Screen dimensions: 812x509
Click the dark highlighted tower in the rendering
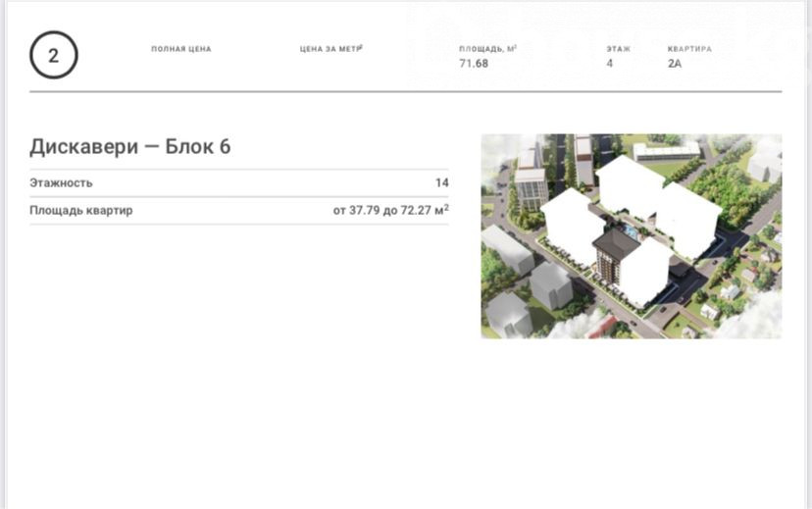tap(612, 260)
